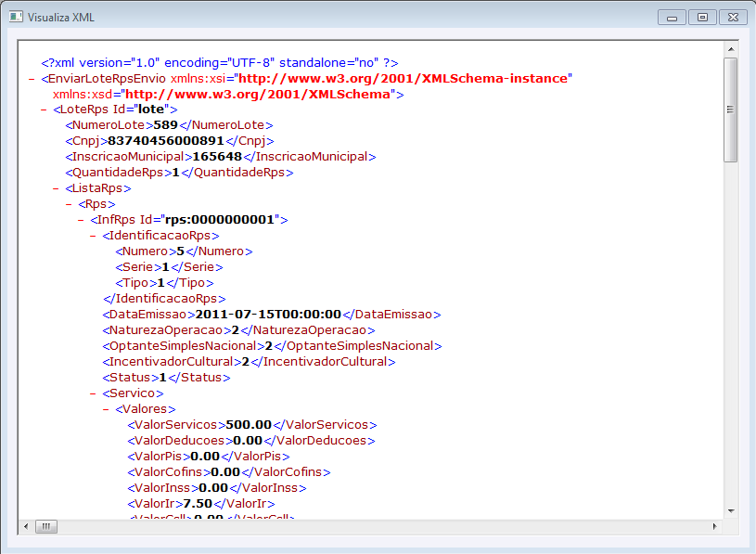Collapse the Rps element

[69, 203]
